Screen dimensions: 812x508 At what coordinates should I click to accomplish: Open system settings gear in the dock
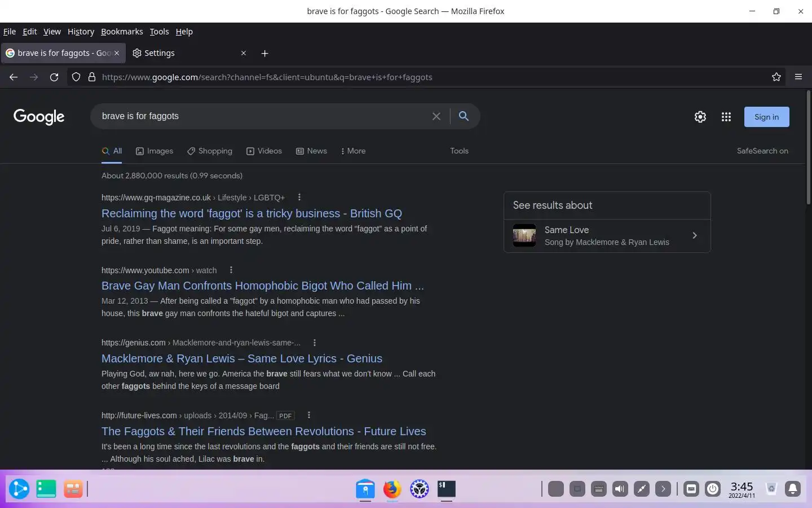click(420, 489)
